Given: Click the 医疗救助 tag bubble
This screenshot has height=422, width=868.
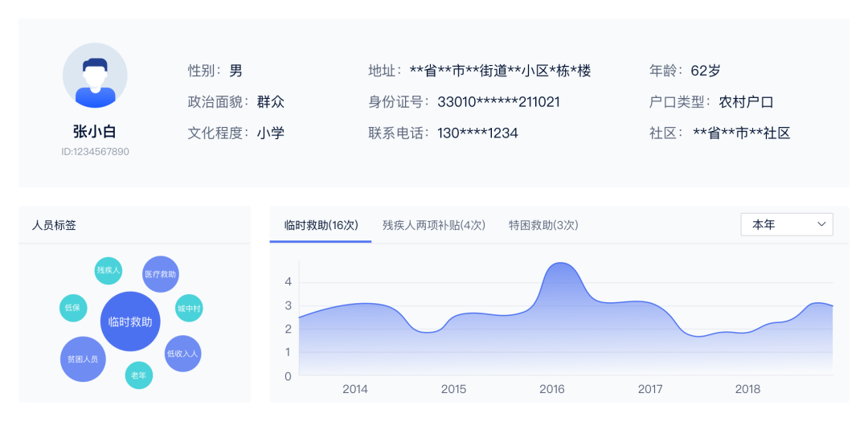Looking at the screenshot, I should pyautogui.click(x=160, y=274).
